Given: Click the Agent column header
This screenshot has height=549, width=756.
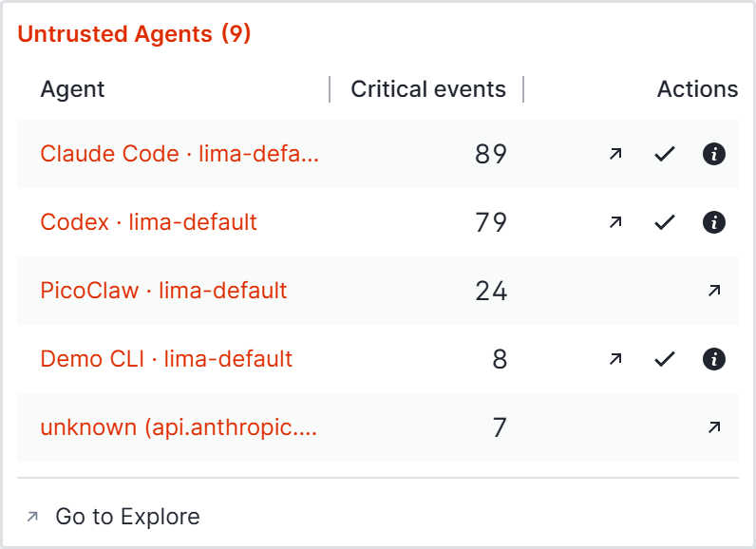Looking at the screenshot, I should coord(72,89).
